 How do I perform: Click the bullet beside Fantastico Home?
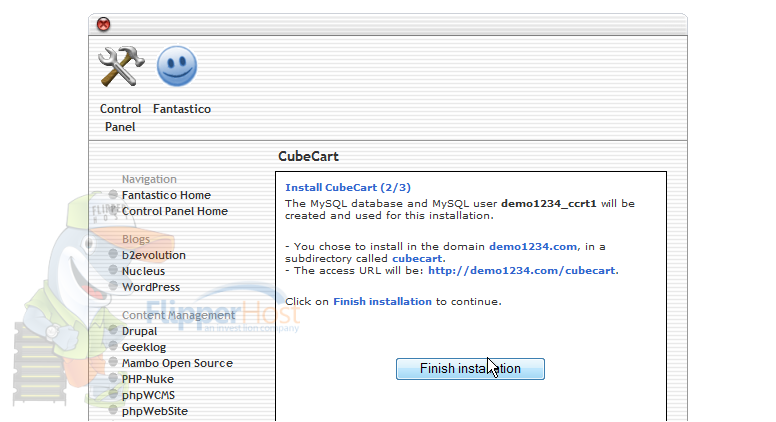[x=113, y=194]
